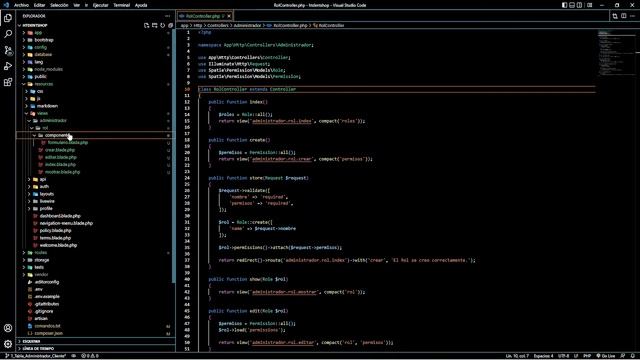Open the Selección menu
640x360 pixels.
pos(59,5)
